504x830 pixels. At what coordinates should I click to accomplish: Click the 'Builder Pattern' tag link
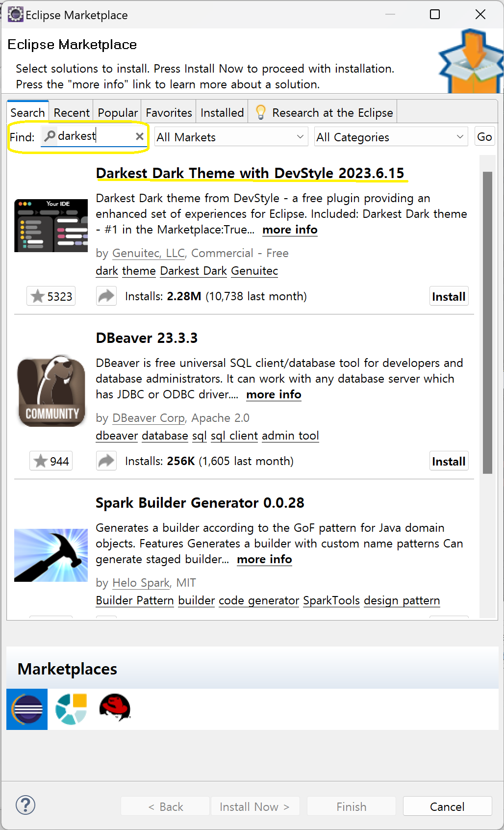[135, 600]
